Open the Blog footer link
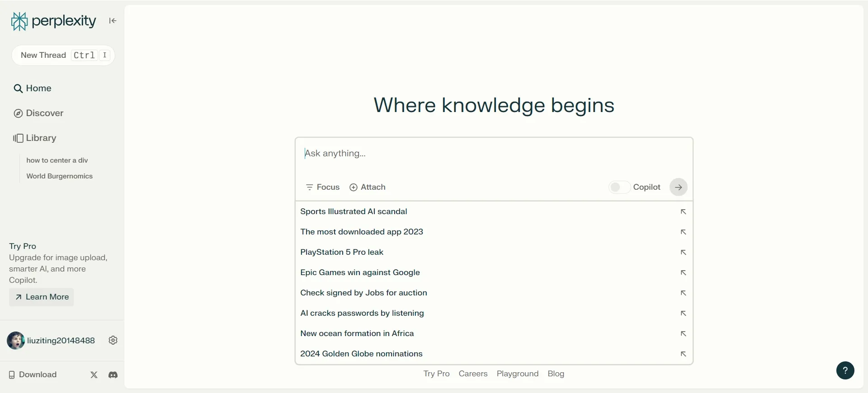This screenshot has width=868, height=393. pyautogui.click(x=556, y=374)
